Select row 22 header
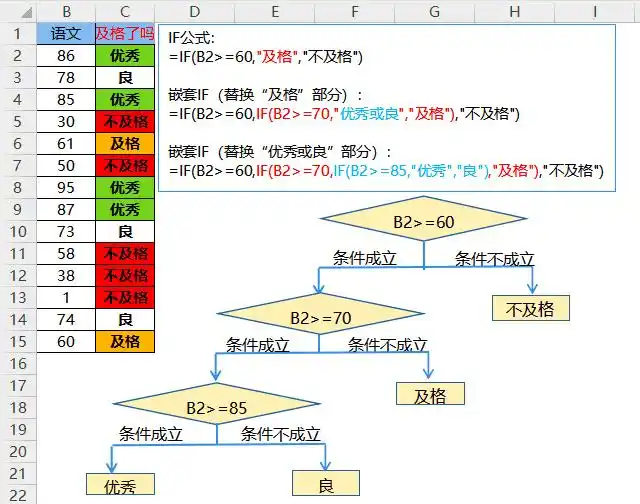The image size is (640, 504). coord(18,495)
